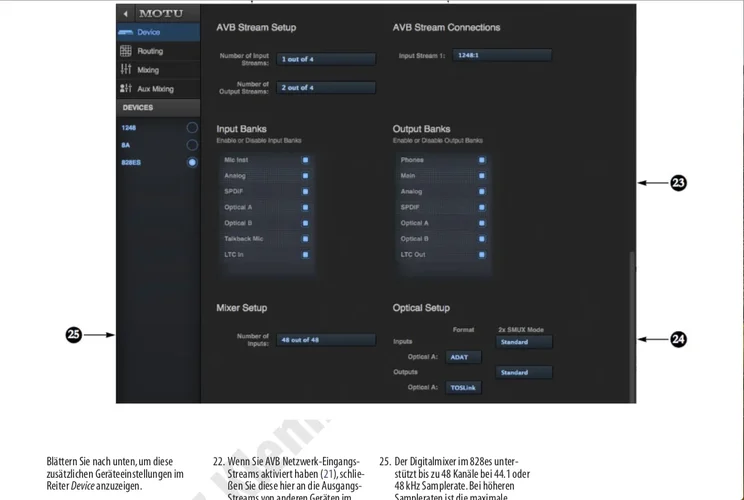The image size is (744, 500).
Task: Open Outputs Optical A format TOSLink dropdown
Action: 464,388
